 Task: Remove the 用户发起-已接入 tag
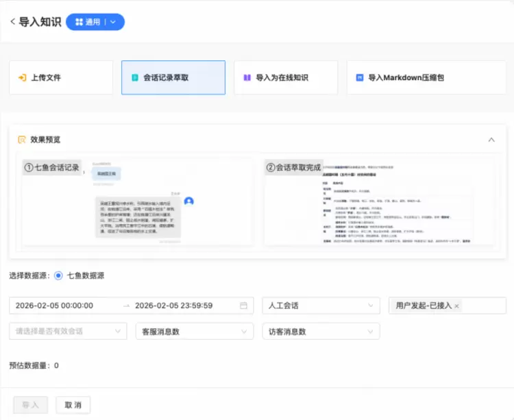pos(457,306)
